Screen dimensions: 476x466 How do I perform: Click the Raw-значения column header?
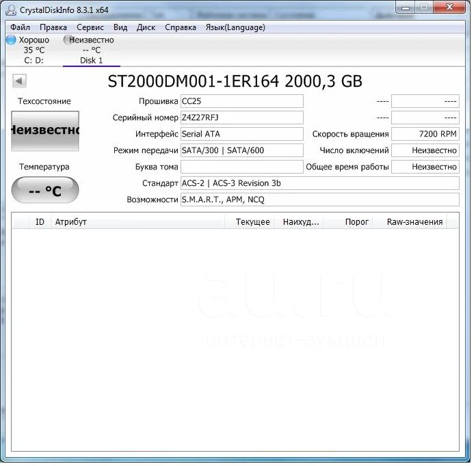pyautogui.click(x=410, y=222)
